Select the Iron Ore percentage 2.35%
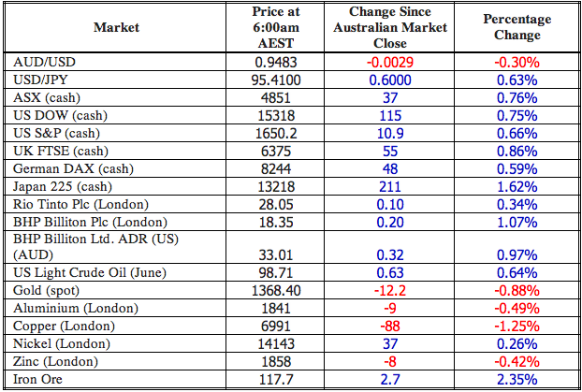Screen dimensions: 582x392 click(517, 381)
